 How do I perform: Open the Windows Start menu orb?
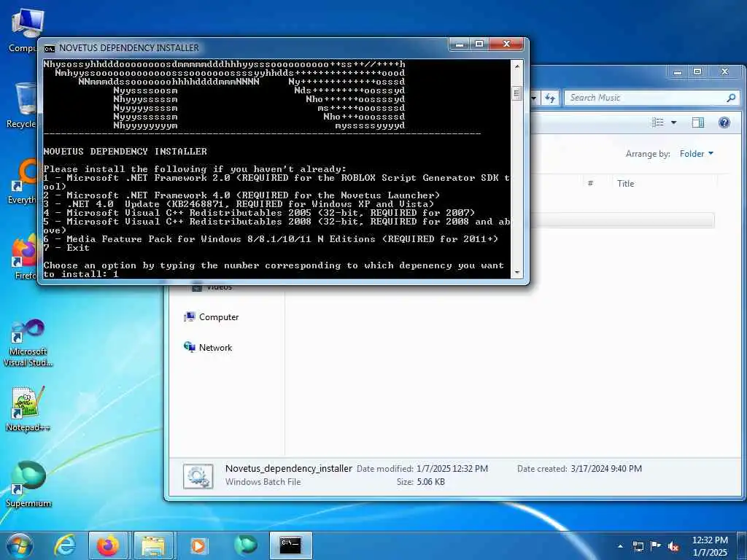(x=20, y=545)
